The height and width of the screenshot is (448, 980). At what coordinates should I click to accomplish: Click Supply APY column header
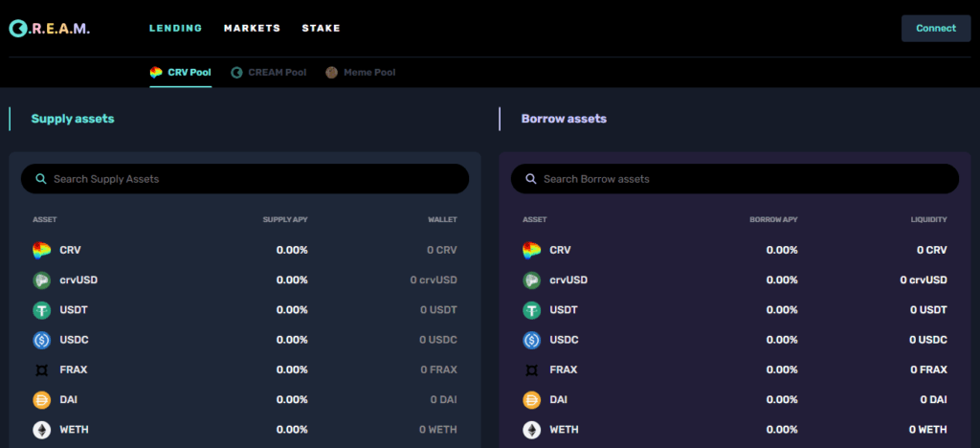285,220
